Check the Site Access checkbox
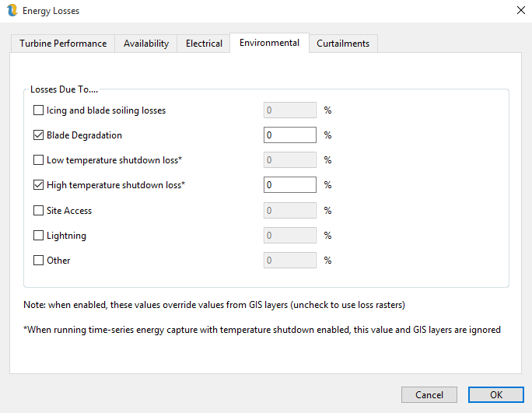532x413 pixels. 39,211
